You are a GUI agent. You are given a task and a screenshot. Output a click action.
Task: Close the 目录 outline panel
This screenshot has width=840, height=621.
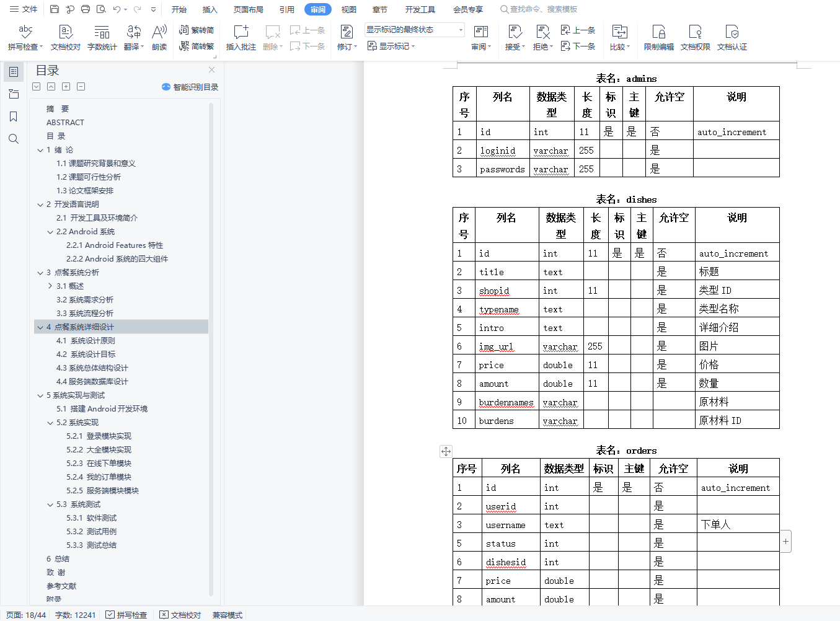pos(212,70)
